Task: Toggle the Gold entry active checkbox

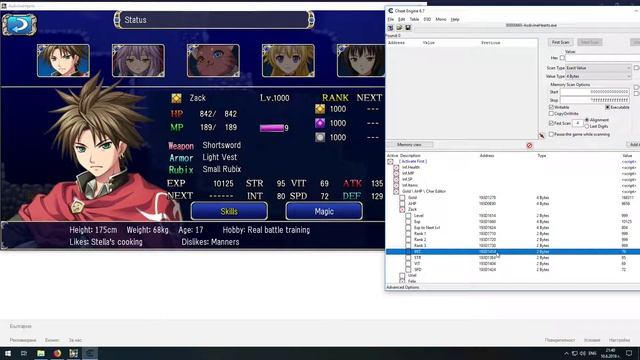Action: [x=402, y=198]
